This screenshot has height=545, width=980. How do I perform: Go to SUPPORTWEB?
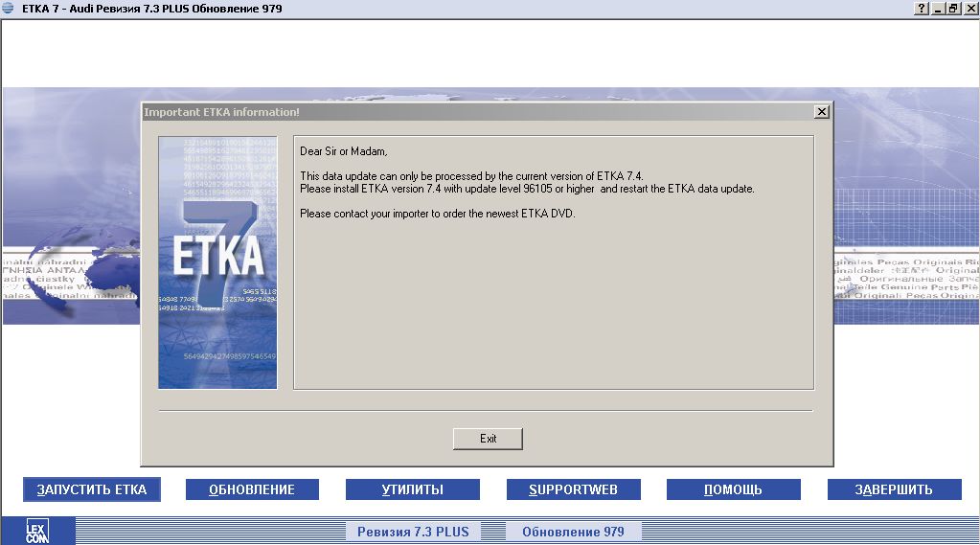click(573, 489)
